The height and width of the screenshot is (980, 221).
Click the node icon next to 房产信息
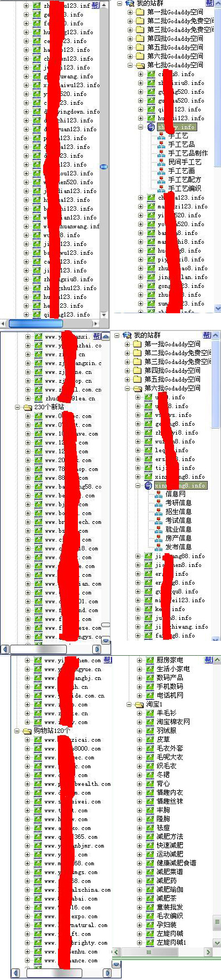pos(159,538)
